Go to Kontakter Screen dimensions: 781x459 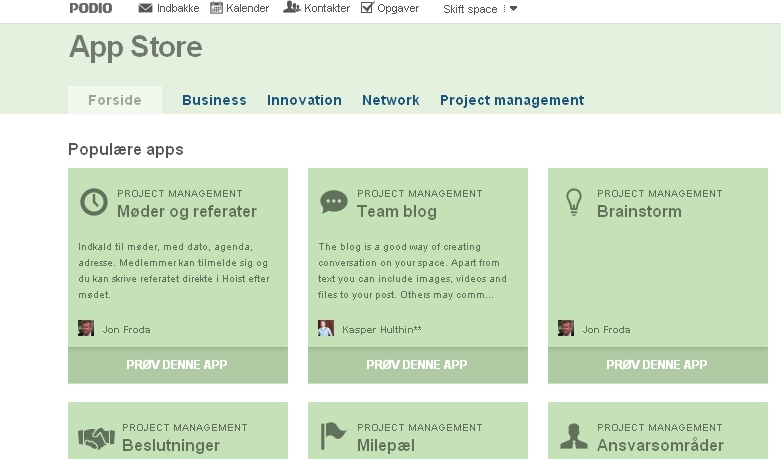(x=316, y=9)
